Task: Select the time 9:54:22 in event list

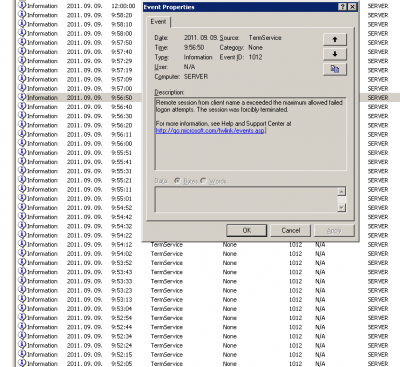Action: click(122, 235)
